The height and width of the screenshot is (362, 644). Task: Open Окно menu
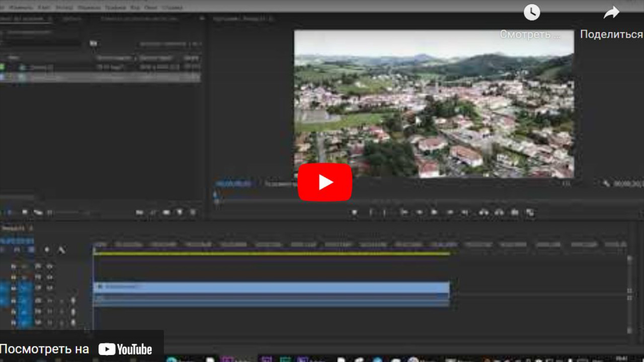[150, 8]
